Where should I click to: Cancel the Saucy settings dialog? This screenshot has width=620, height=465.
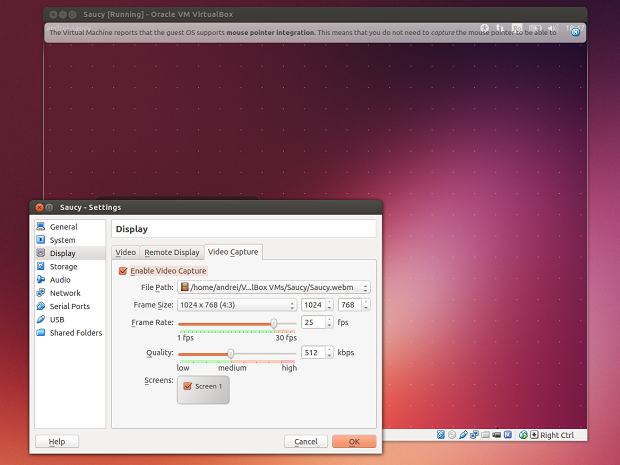(x=306, y=441)
